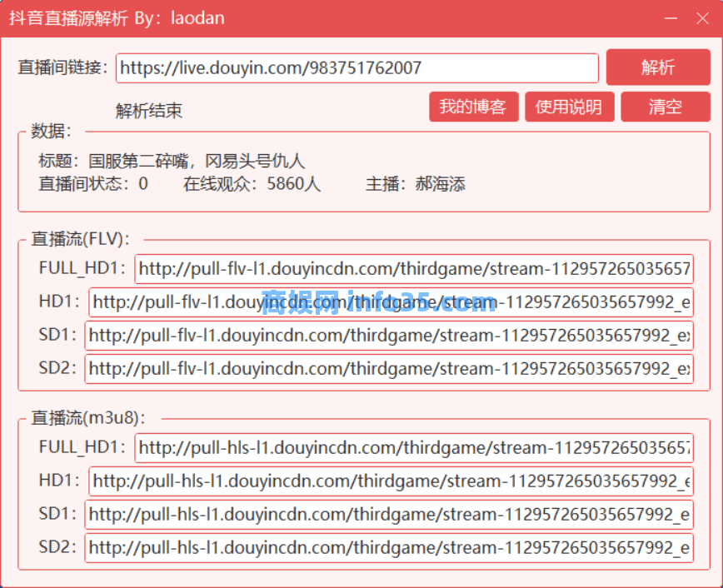Close the 抖音直播源解析 window
The height and width of the screenshot is (588, 723).
(702, 18)
